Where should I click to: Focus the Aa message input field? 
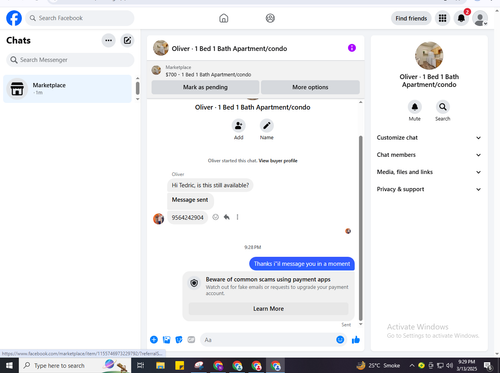[x=268, y=340]
